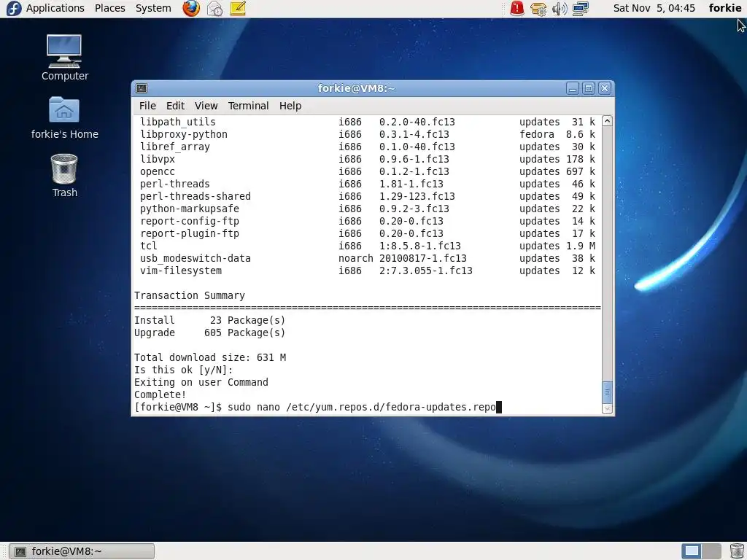
Task: Click the libref_array package name
Action: tap(175, 147)
